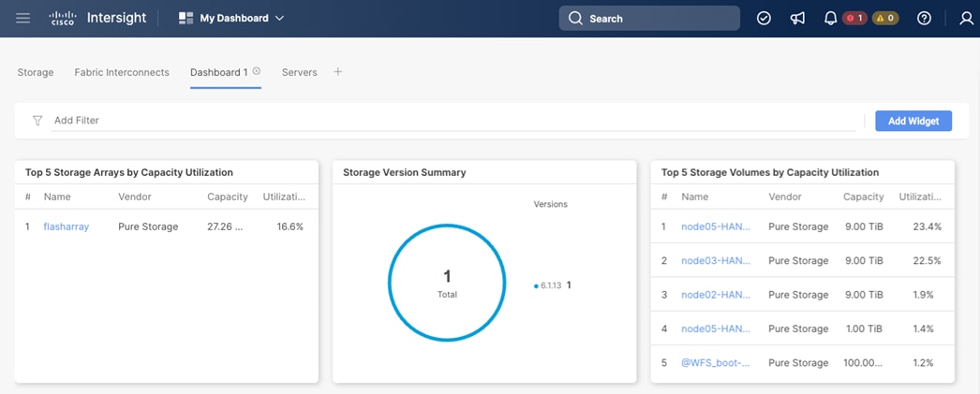Open first node05-HAN... volume at 23.4%
This screenshot has width=980, height=394.
715,226
